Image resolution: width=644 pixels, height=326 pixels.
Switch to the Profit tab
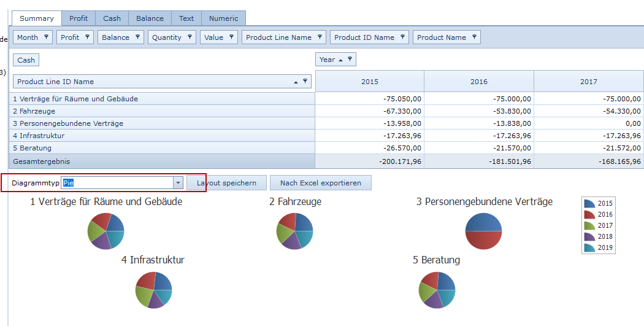(79, 18)
